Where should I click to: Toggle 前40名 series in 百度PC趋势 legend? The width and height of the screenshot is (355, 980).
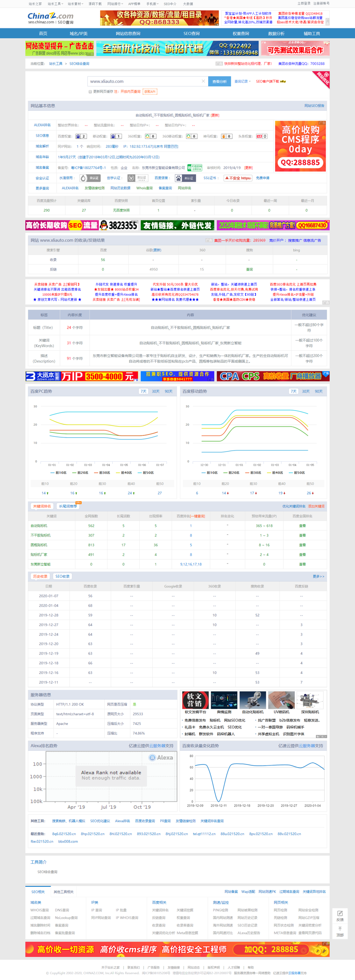pos(123,473)
